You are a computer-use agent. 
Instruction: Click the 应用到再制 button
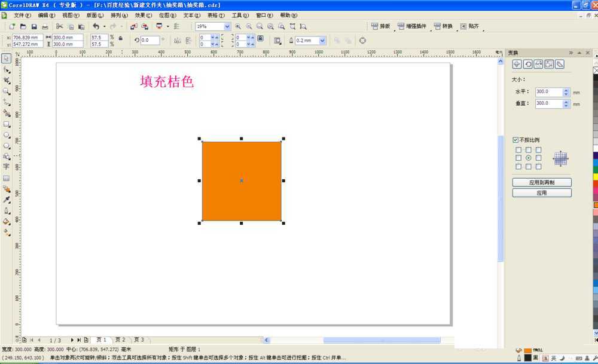542,182
